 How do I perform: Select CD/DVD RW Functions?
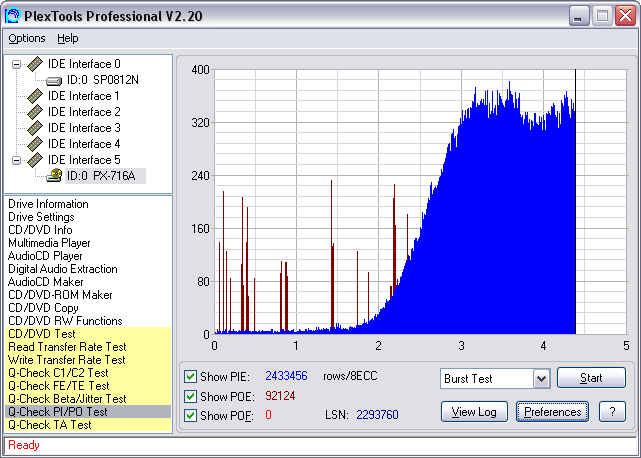tap(65, 321)
